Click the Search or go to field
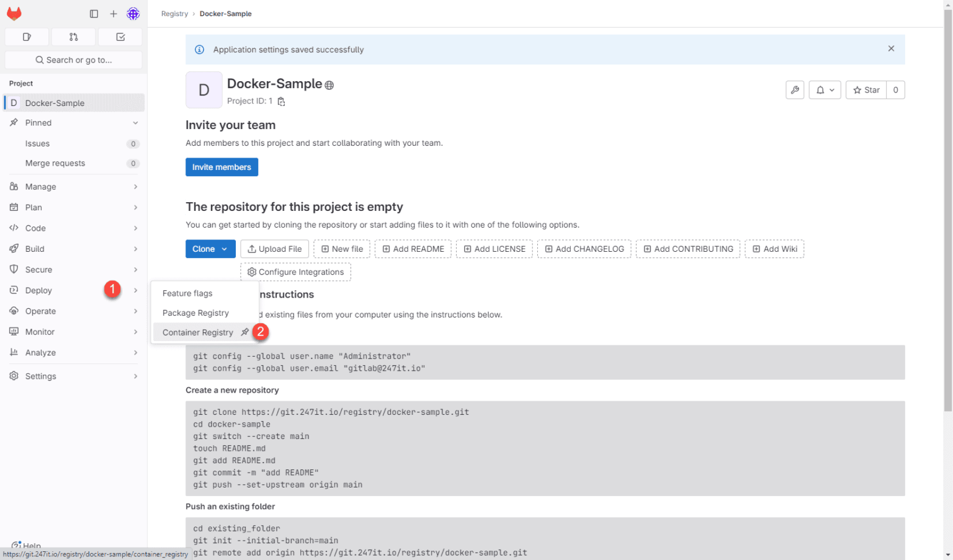 click(x=73, y=60)
